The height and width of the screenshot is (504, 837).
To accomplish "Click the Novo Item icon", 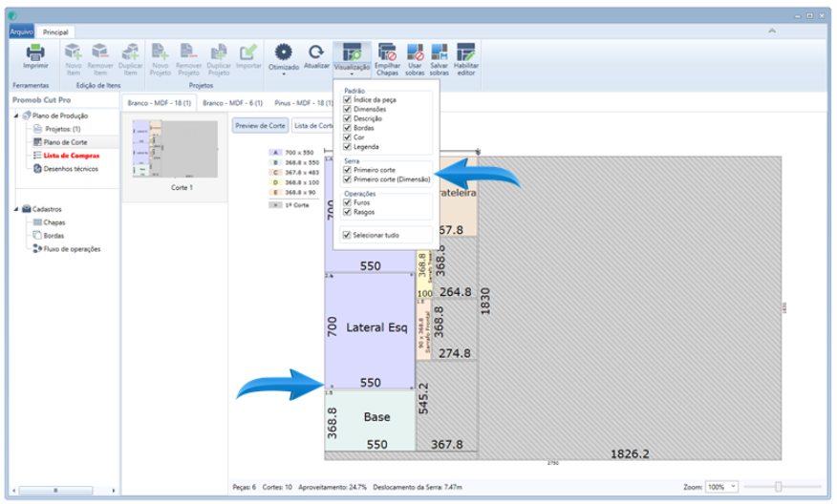I will pyautogui.click(x=74, y=52).
